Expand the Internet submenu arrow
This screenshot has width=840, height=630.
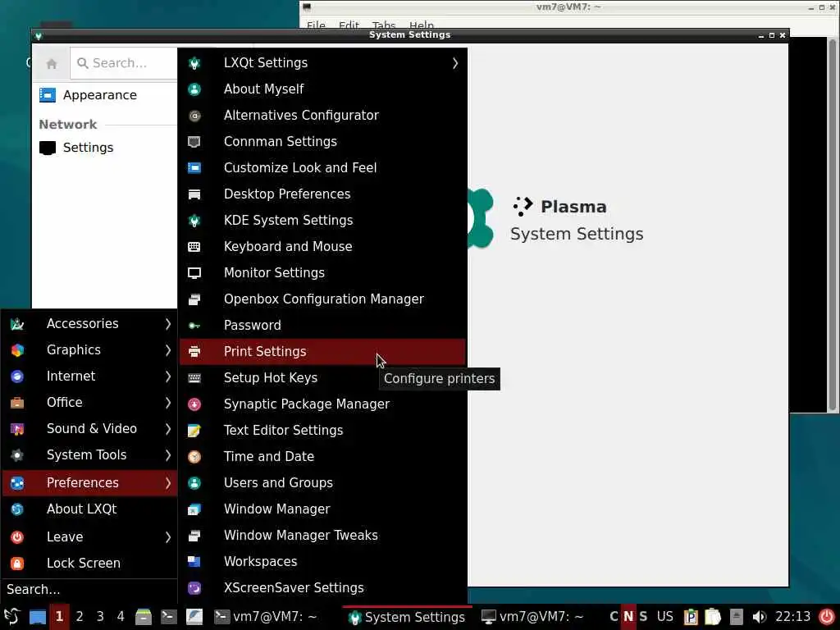click(x=167, y=376)
